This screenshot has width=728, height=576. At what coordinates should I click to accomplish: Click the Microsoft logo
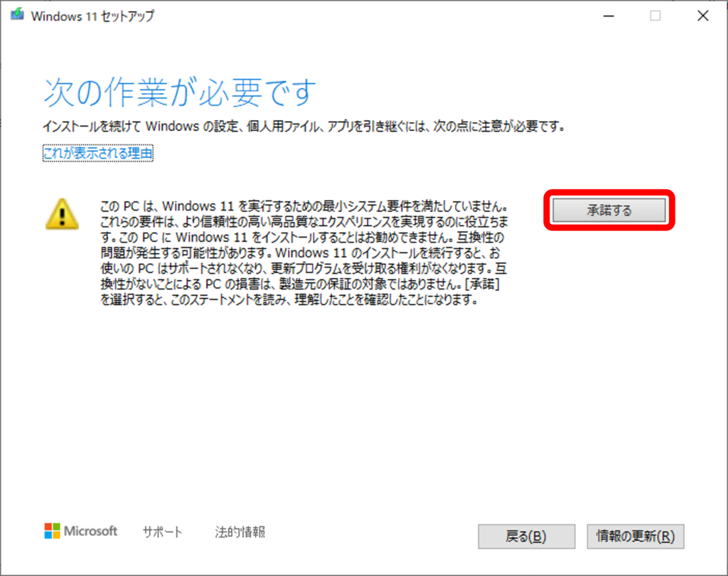(81, 531)
